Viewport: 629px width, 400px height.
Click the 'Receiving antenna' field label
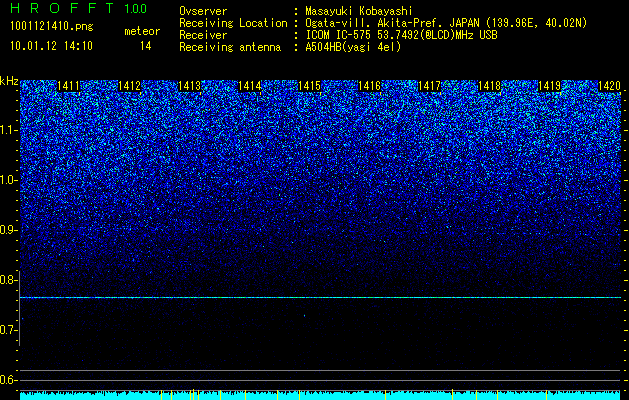(x=230, y=47)
